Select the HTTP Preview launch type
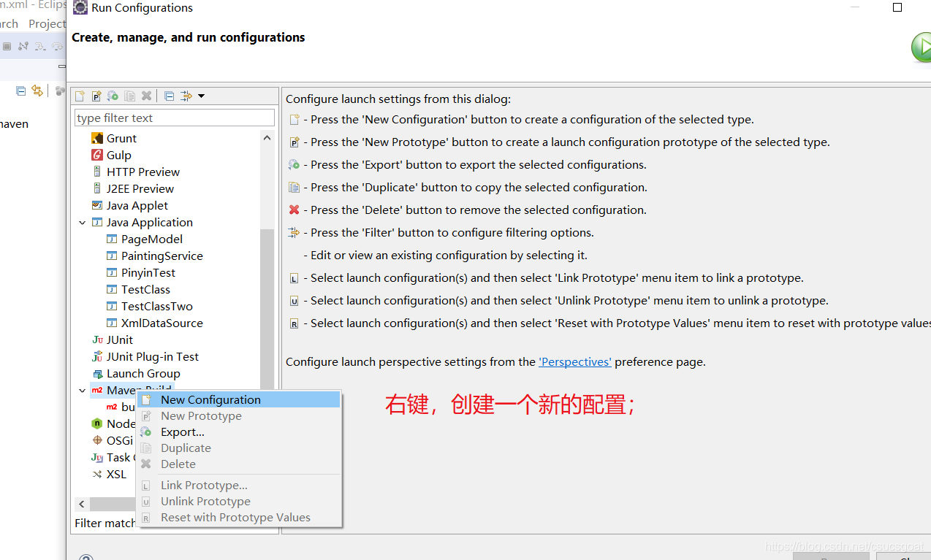This screenshot has width=931, height=560. (x=136, y=172)
